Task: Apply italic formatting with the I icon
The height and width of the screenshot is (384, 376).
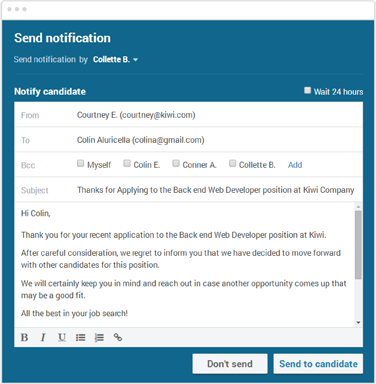Action: pos(43,337)
